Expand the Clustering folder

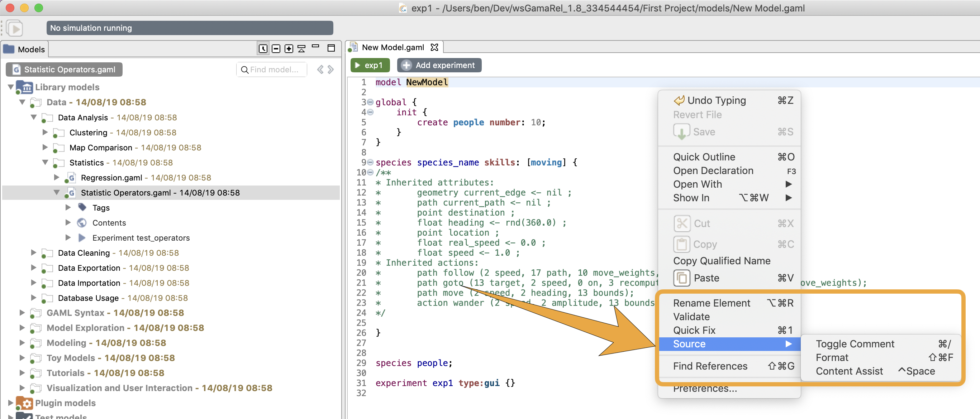point(45,132)
